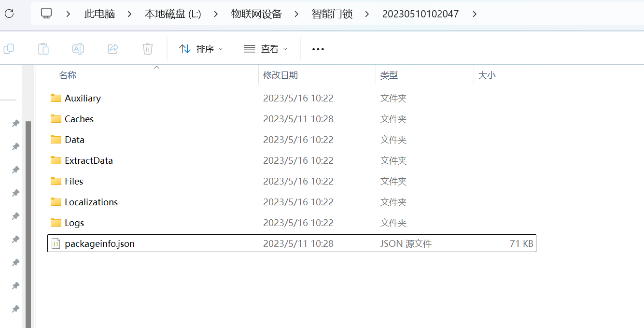Click the monitor icon in address bar
The width and height of the screenshot is (644, 328).
(46, 14)
